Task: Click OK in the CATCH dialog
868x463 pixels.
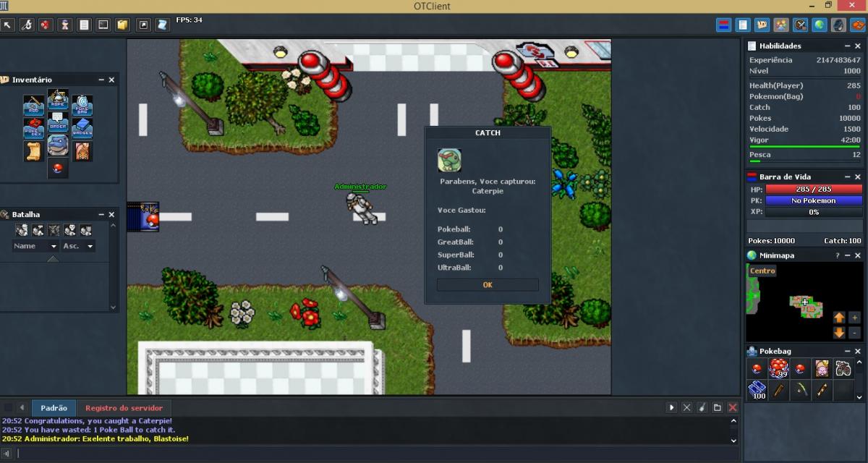Action: (488, 285)
